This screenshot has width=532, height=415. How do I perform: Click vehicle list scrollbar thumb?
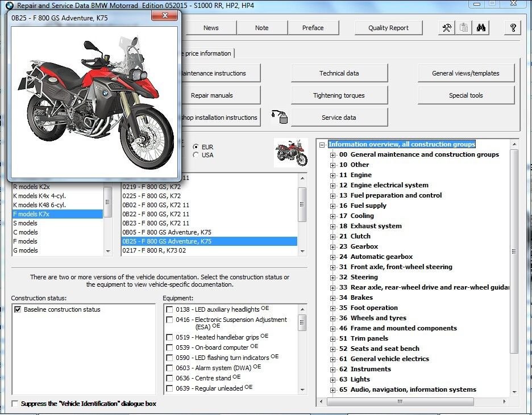(x=302, y=204)
